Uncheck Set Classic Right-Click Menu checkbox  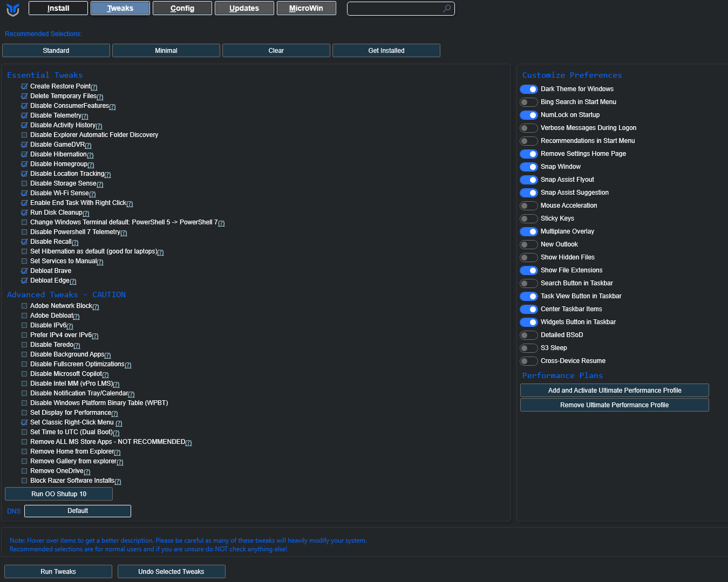point(24,422)
